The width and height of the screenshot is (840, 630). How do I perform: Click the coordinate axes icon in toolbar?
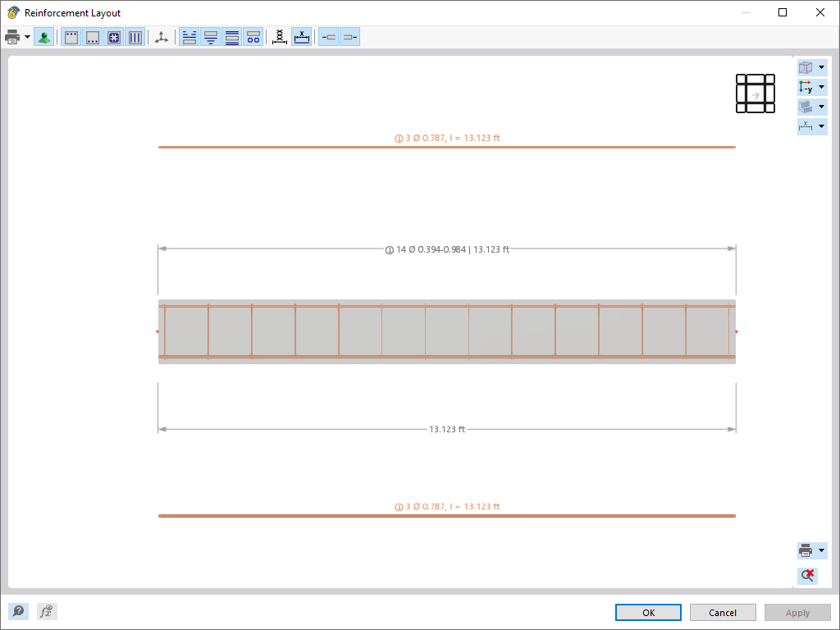click(162, 37)
